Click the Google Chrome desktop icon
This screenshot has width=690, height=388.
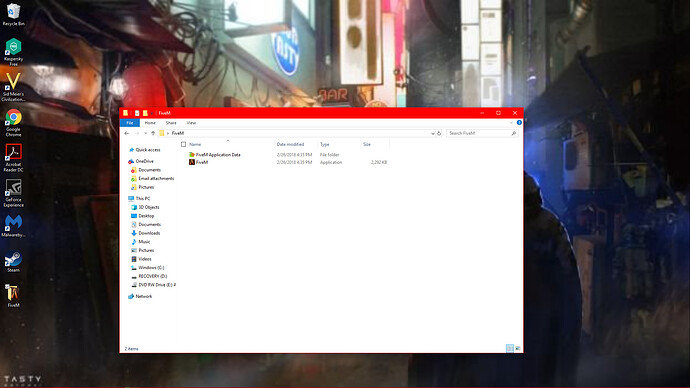coord(13,123)
